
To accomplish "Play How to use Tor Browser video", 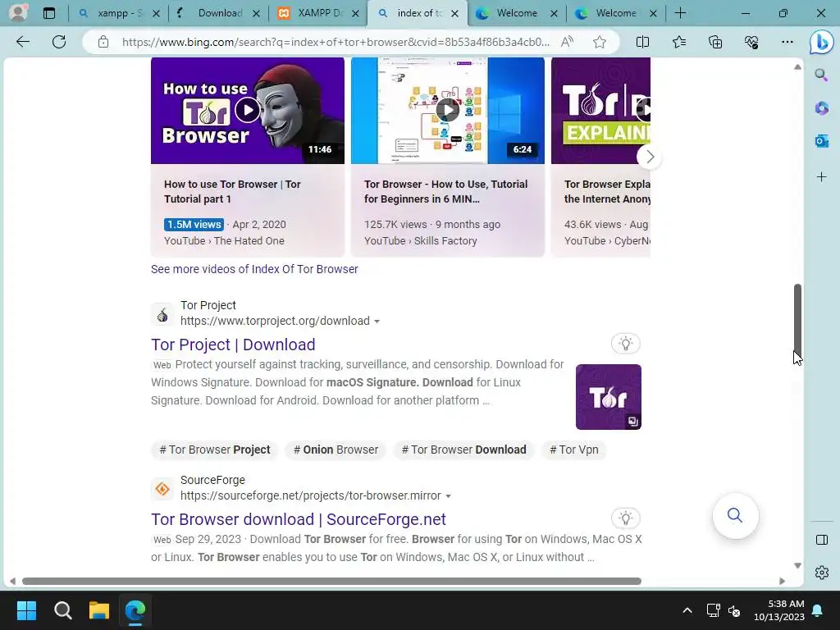I will tap(248, 111).
